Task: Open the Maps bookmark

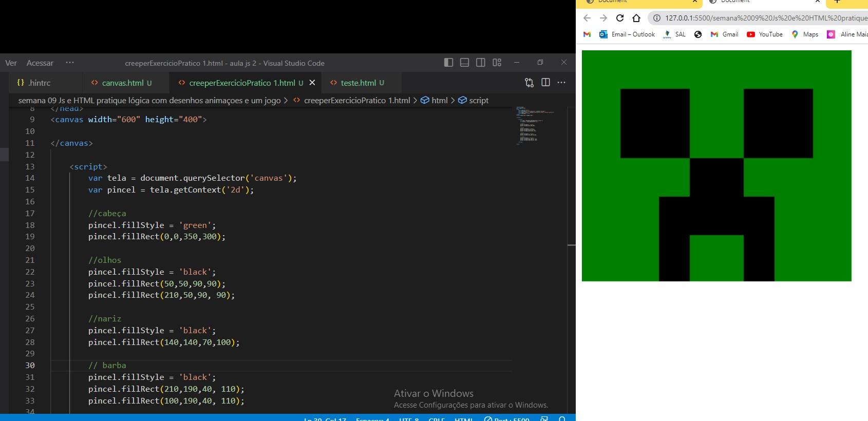Action: point(805,34)
